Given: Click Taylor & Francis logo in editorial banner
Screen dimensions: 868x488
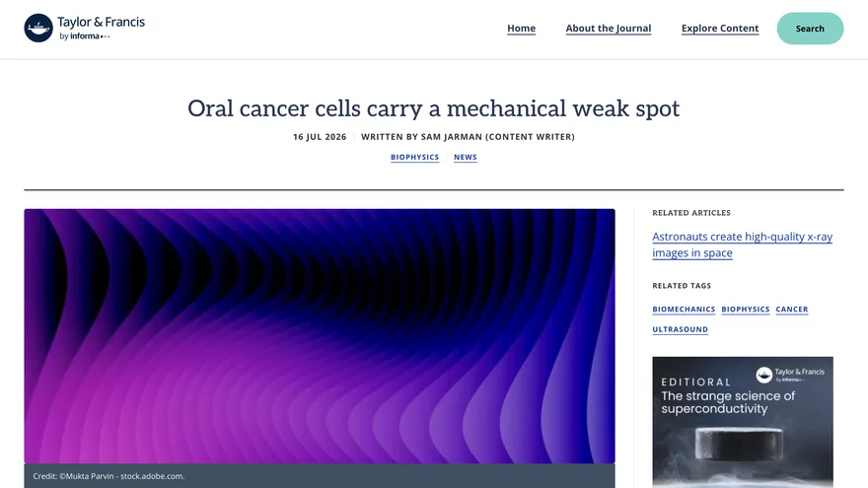Looking at the screenshot, I should [x=790, y=375].
